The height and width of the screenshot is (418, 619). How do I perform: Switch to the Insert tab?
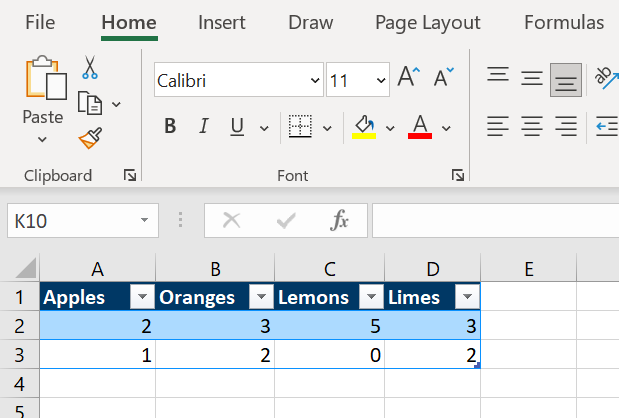(x=221, y=22)
